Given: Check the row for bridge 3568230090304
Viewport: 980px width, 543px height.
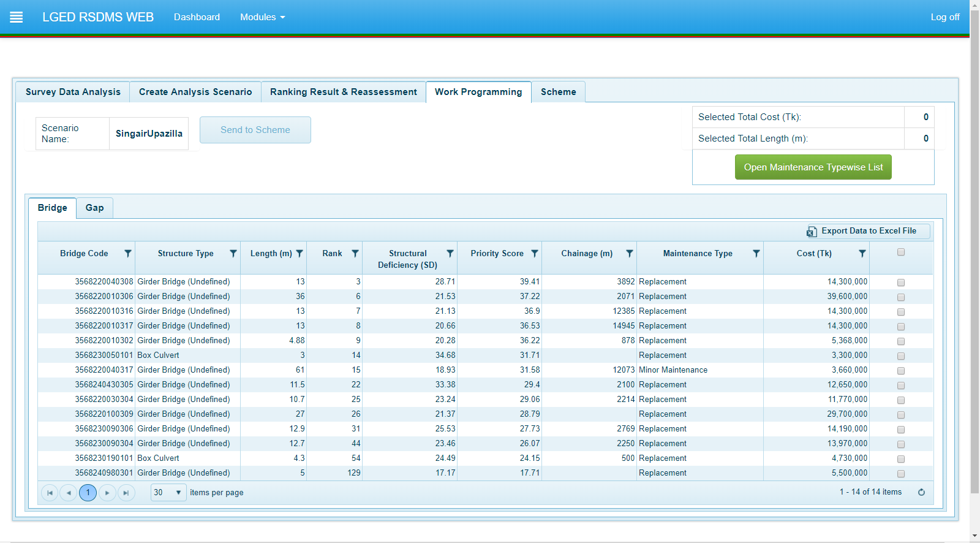Looking at the screenshot, I should pos(901,444).
